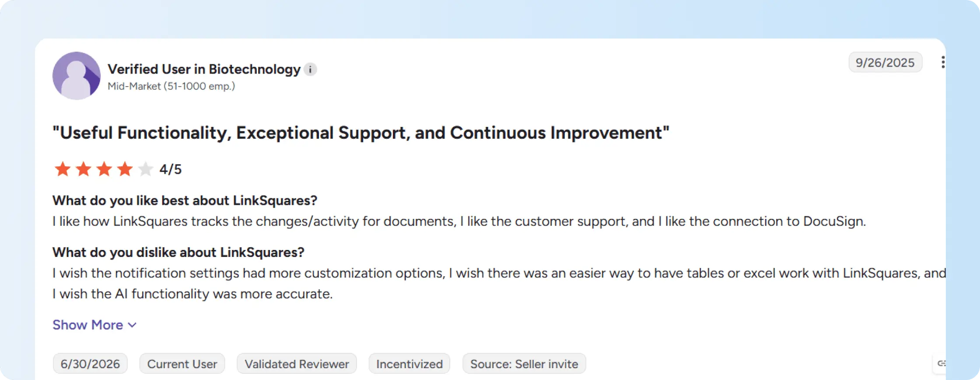Click the copy link icon at the card edge
Image resolution: width=980 pixels, height=380 pixels.
[x=941, y=363]
